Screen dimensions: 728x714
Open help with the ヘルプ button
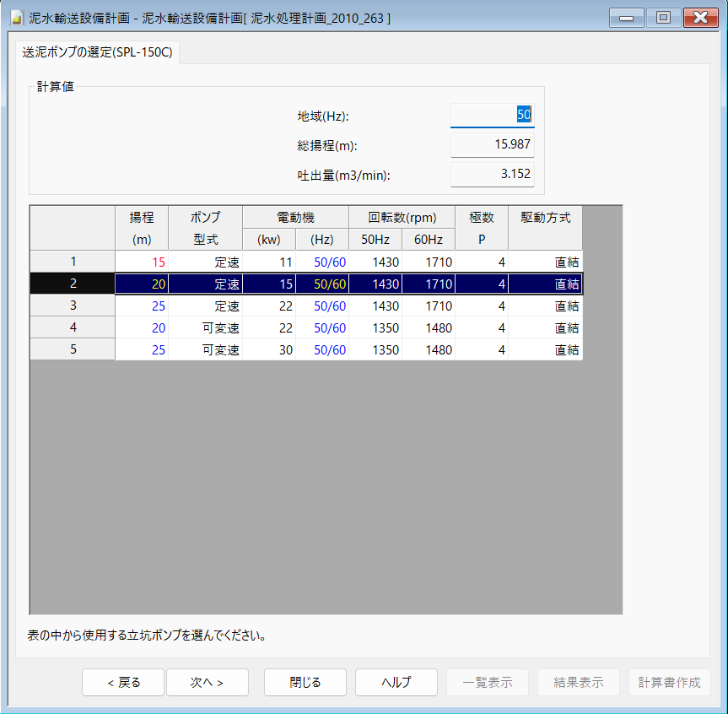click(x=396, y=683)
